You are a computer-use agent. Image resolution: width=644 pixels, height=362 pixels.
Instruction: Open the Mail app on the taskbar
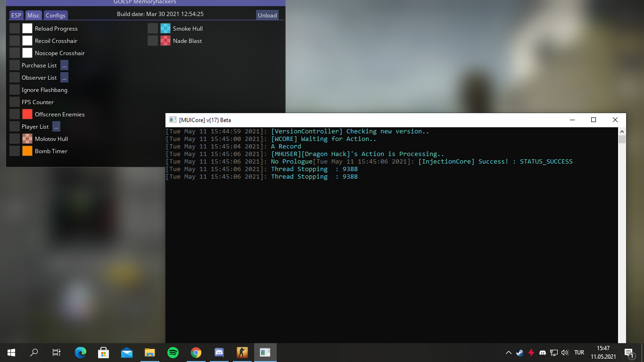pos(127,353)
